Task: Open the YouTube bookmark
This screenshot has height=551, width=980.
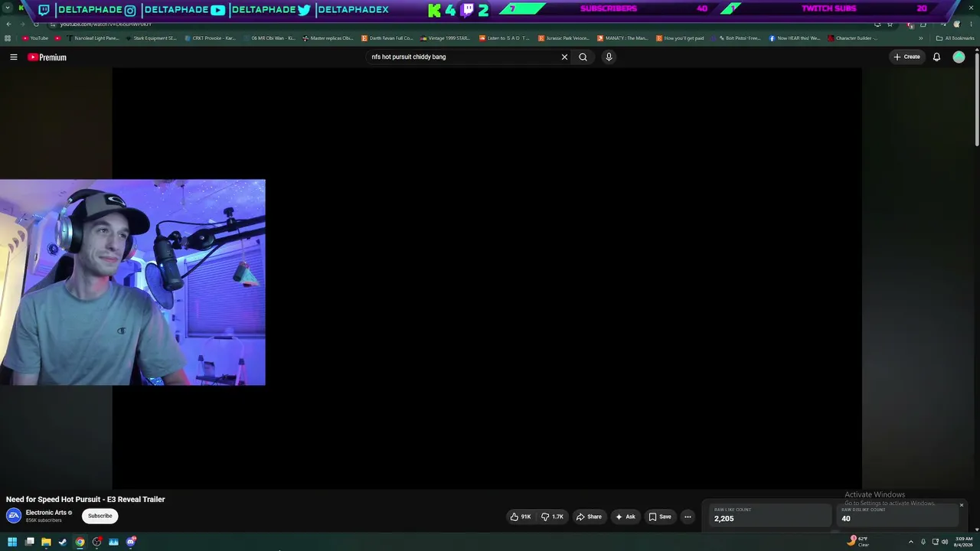Action: point(35,38)
